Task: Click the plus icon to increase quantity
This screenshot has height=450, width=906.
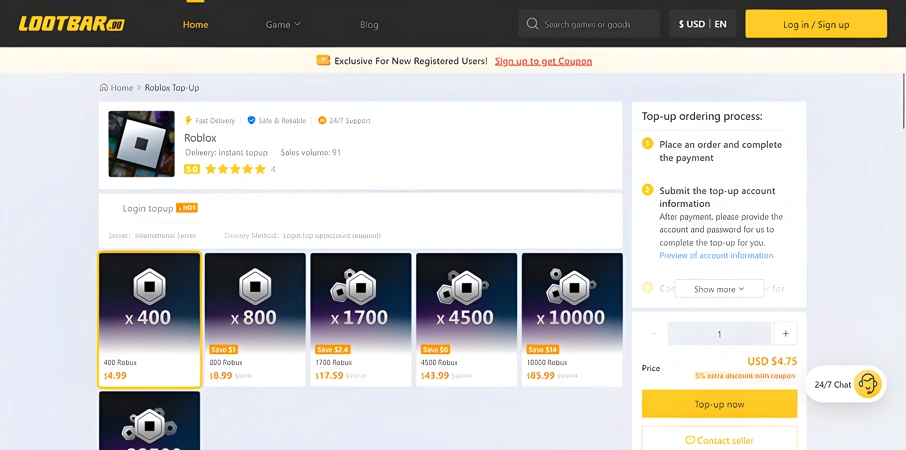Action: click(x=785, y=334)
